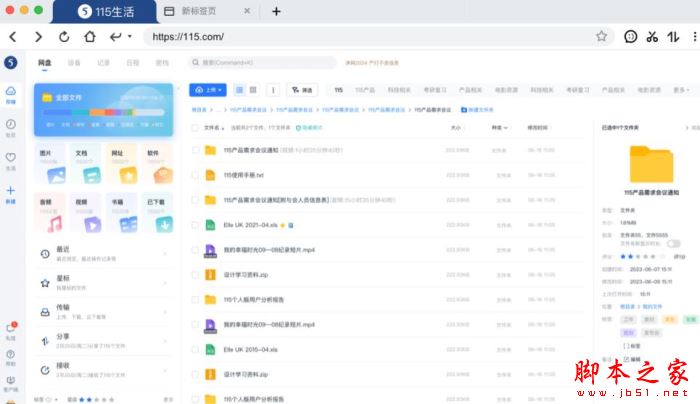Open the 上传 upload dropdown
The width and height of the screenshot is (700, 404).
coord(208,90)
